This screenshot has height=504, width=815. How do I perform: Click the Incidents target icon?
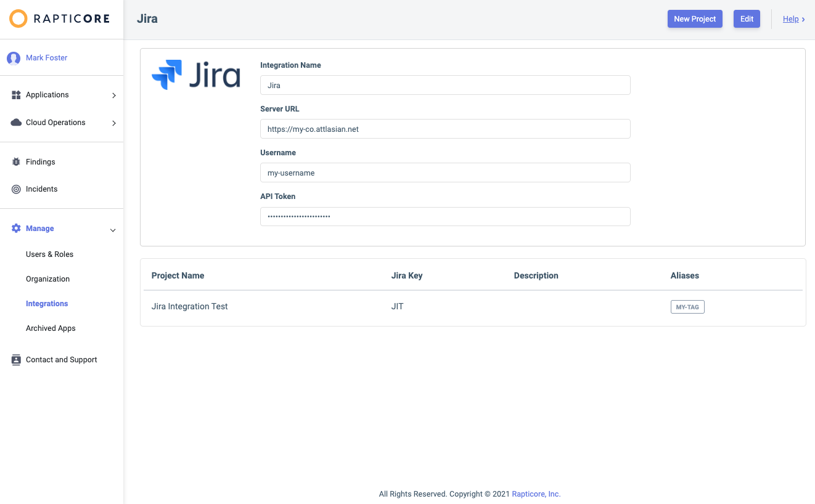16,189
